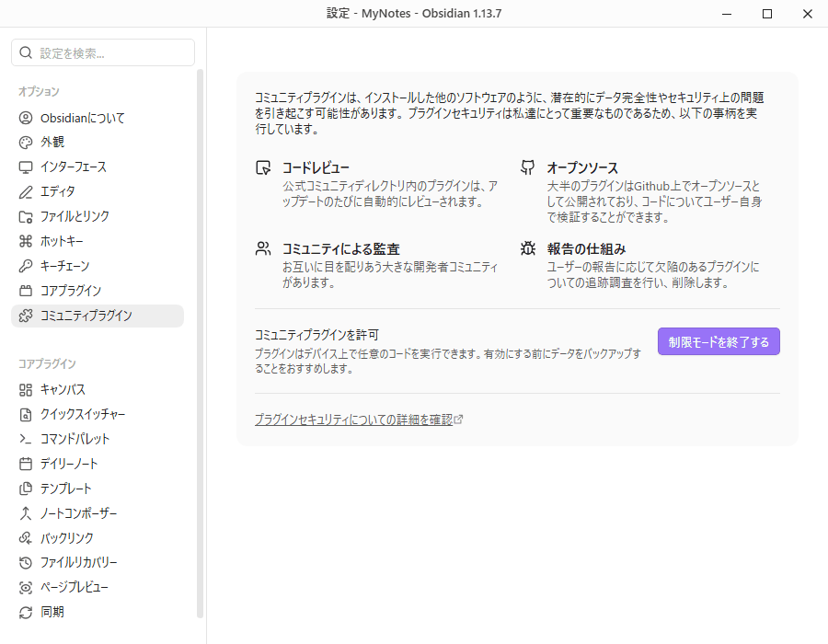Click the merge icon for ノートコンポーザー

pos(26,513)
